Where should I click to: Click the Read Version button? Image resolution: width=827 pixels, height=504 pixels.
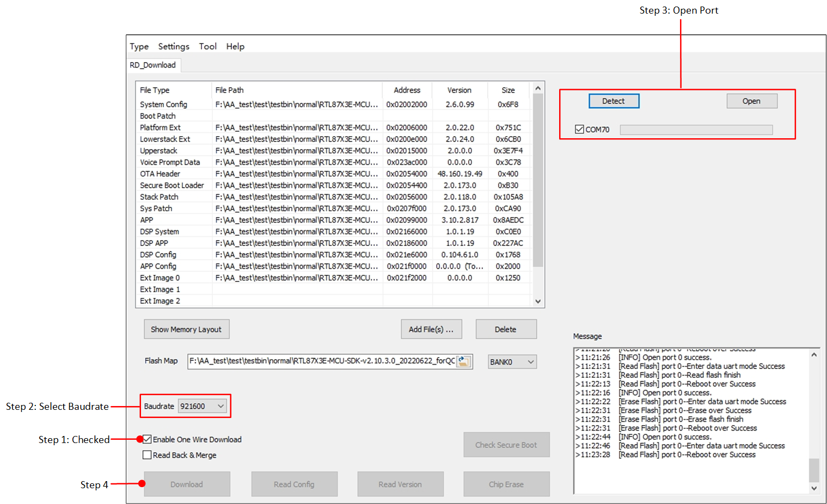tap(400, 484)
